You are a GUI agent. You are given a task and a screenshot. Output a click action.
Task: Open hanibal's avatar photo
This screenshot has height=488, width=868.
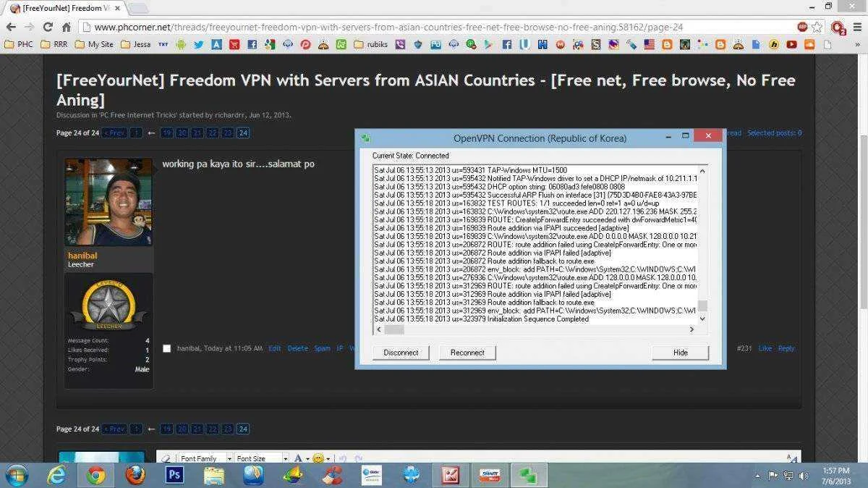[x=109, y=203]
